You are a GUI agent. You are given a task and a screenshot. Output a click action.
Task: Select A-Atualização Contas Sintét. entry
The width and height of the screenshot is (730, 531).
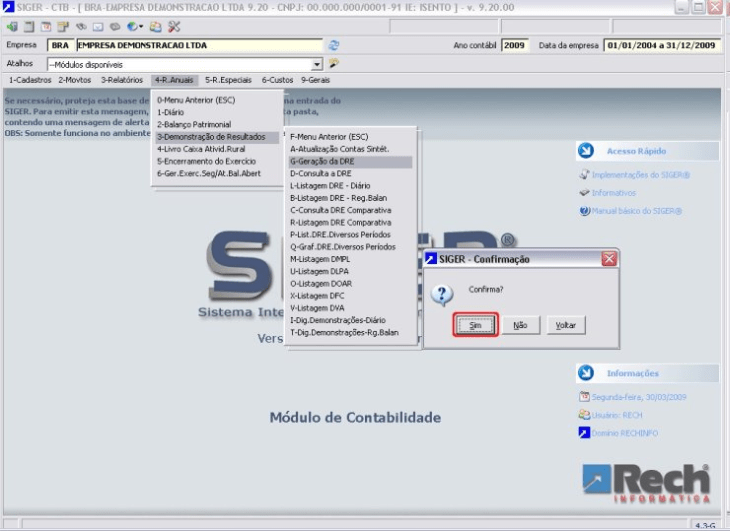tap(350, 149)
